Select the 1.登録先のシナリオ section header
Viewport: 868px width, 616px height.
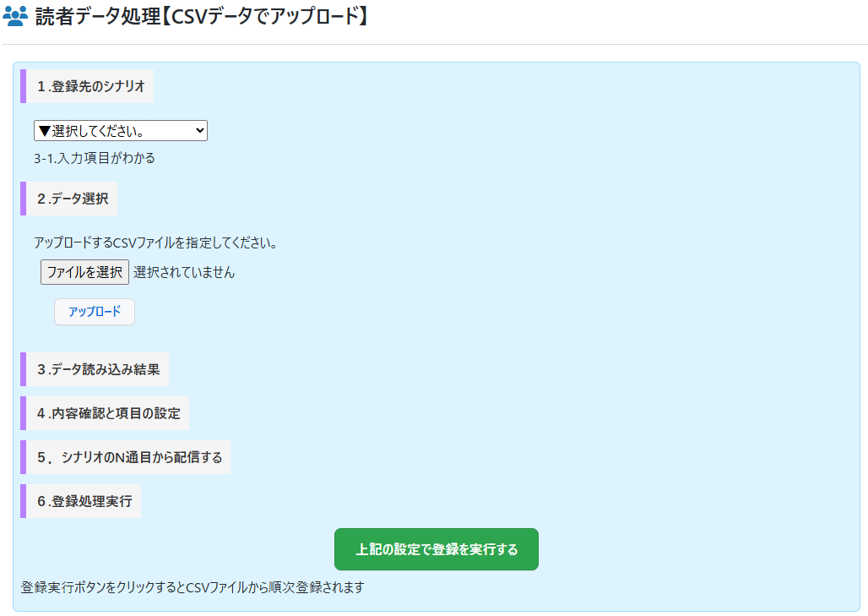[90, 86]
